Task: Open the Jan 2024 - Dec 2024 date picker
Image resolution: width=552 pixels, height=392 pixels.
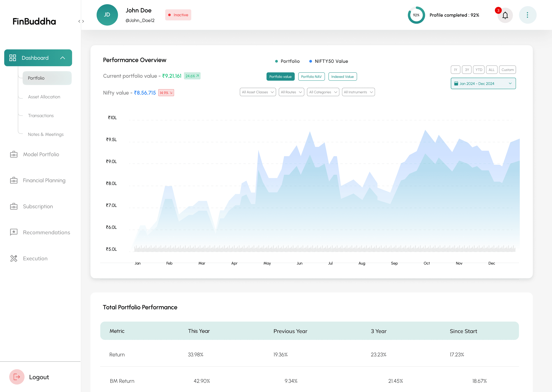Action: tap(483, 83)
